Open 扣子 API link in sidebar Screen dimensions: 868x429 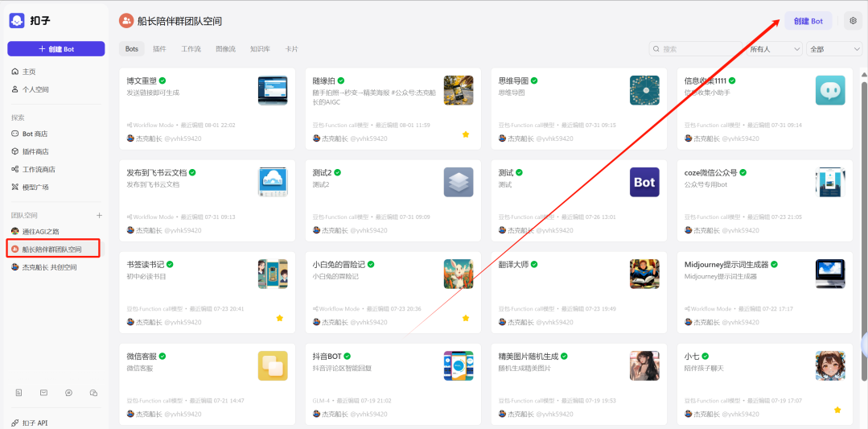tap(34, 423)
